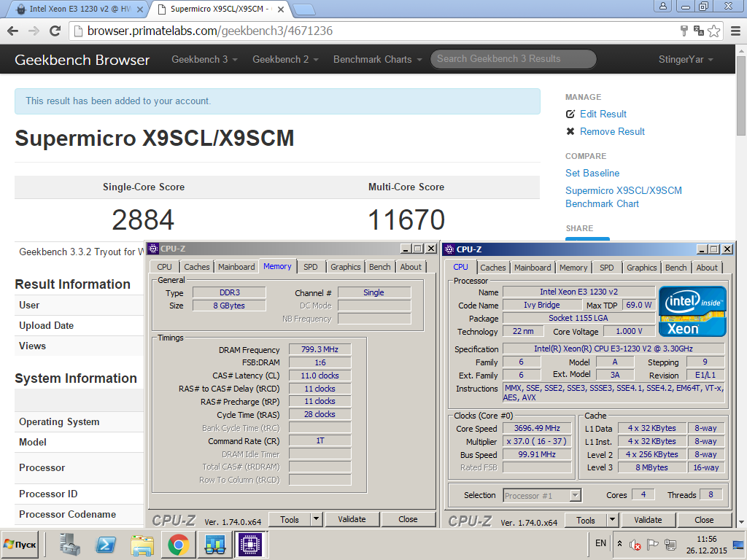Switch to EN language indicator

(601, 543)
